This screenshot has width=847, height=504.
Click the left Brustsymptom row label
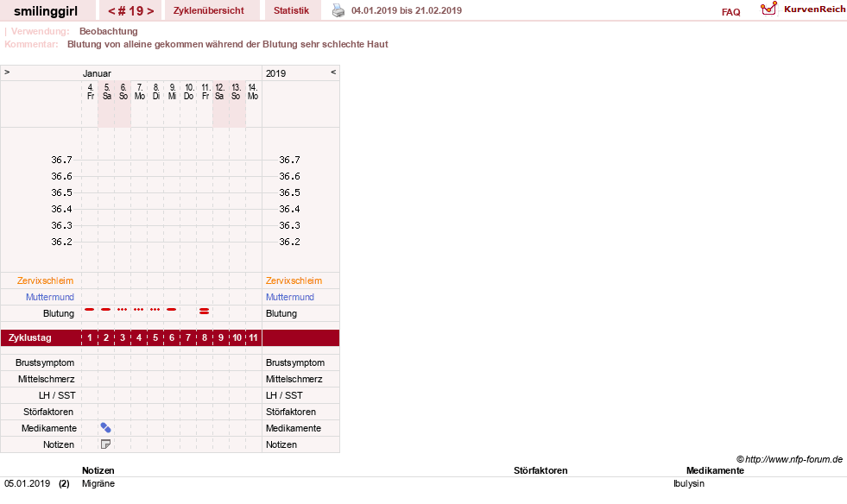point(45,362)
